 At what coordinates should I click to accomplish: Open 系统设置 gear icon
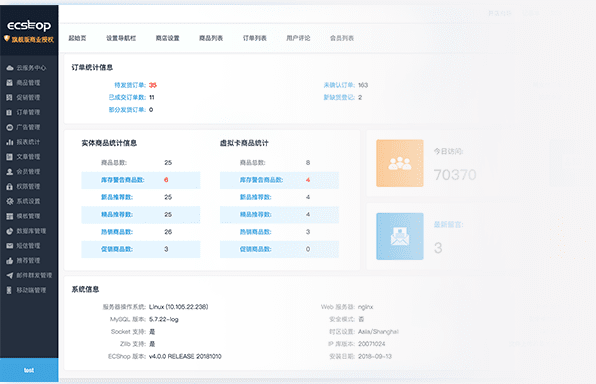(10, 201)
